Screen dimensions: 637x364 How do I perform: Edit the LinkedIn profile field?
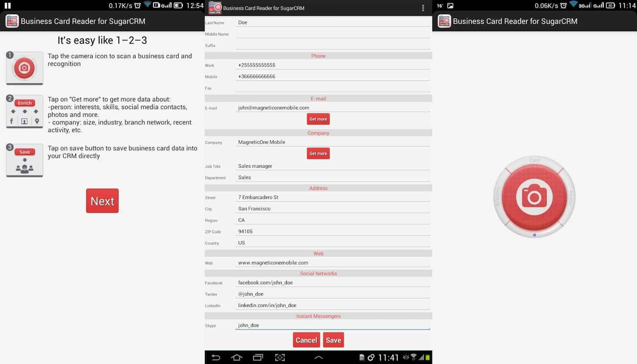pyautogui.click(x=333, y=305)
